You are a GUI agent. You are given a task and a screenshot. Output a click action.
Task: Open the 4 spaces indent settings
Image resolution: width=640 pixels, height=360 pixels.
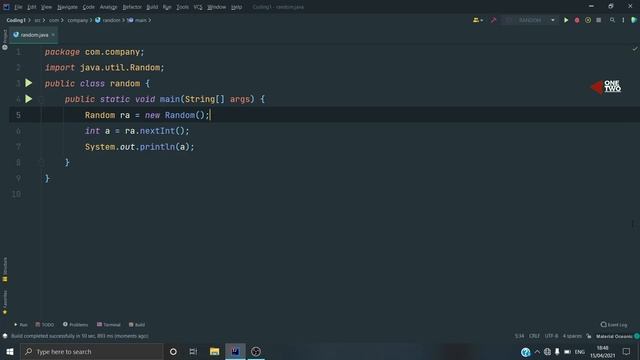coord(572,336)
